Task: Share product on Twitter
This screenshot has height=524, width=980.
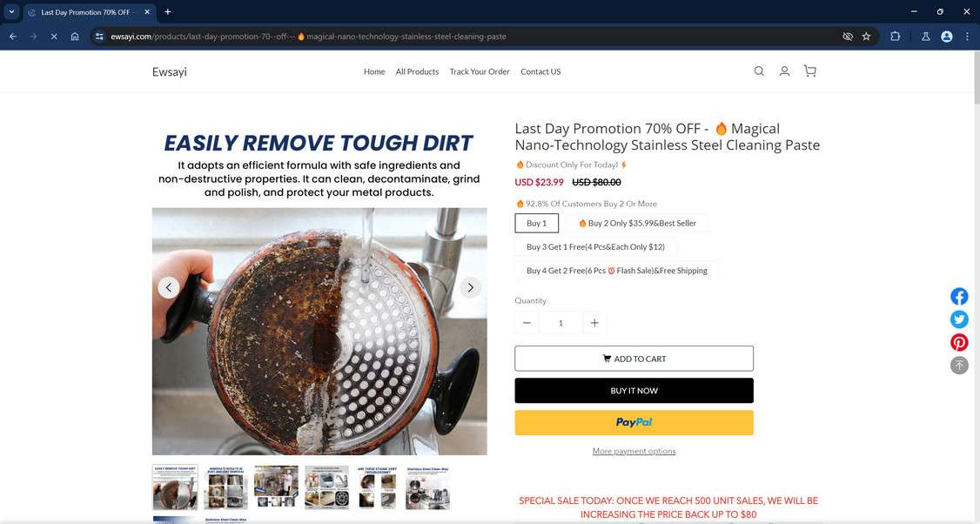Action: [959, 319]
